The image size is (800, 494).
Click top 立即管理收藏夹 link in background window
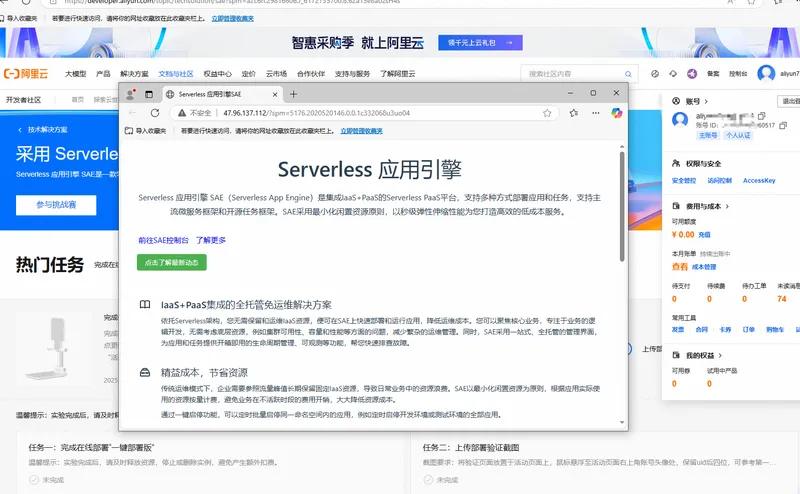(232, 18)
